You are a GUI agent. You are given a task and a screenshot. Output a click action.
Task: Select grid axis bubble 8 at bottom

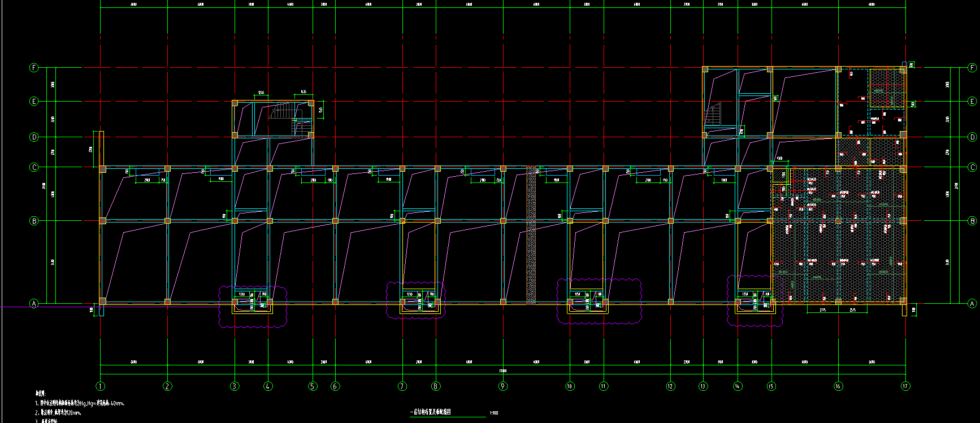tap(436, 386)
